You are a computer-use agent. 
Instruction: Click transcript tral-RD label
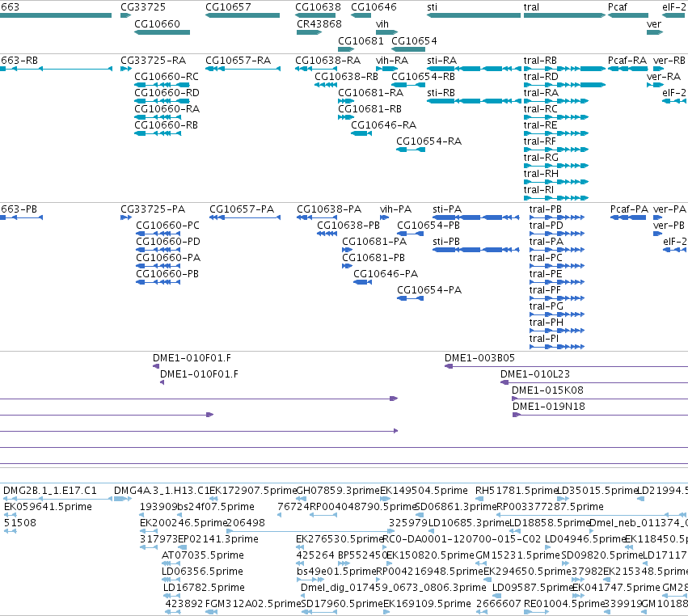[x=541, y=76]
